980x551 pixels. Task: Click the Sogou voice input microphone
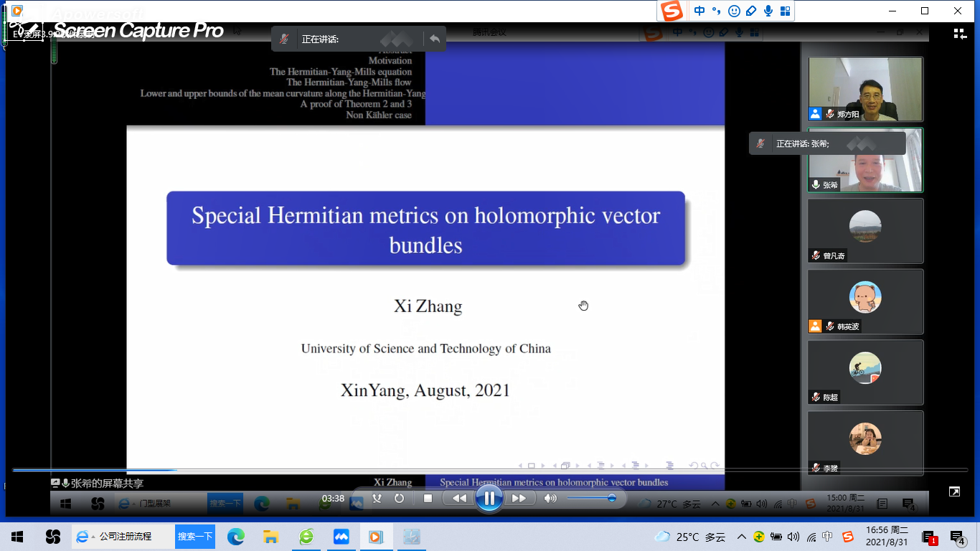pos(768,11)
